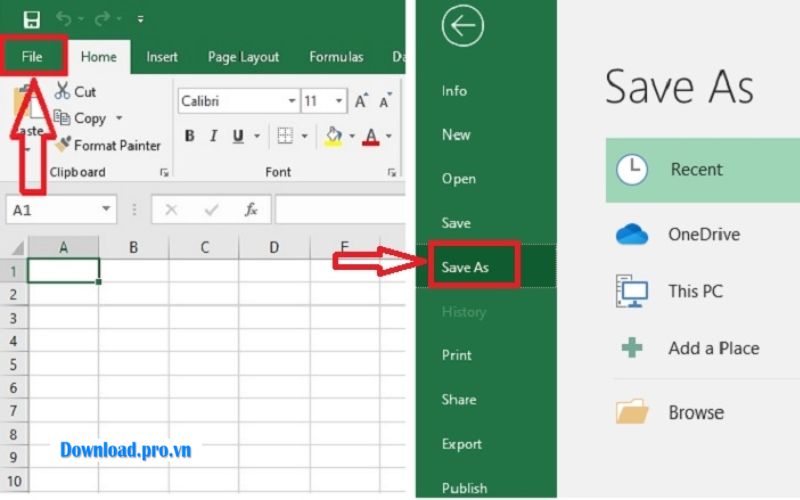This screenshot has height=500, width=800.
Task: Choose Save in backstage menu
Action: coord(456,223)
